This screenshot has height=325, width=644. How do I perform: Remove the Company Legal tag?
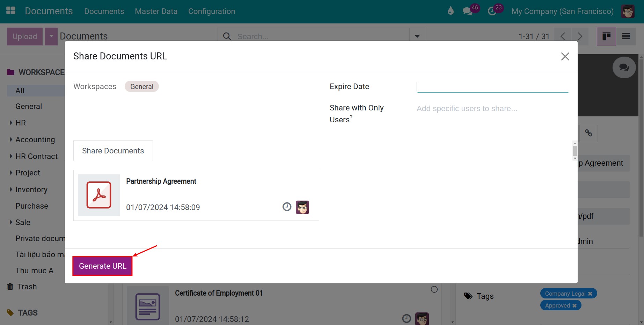pyautogui.click(x=590, y=294)
